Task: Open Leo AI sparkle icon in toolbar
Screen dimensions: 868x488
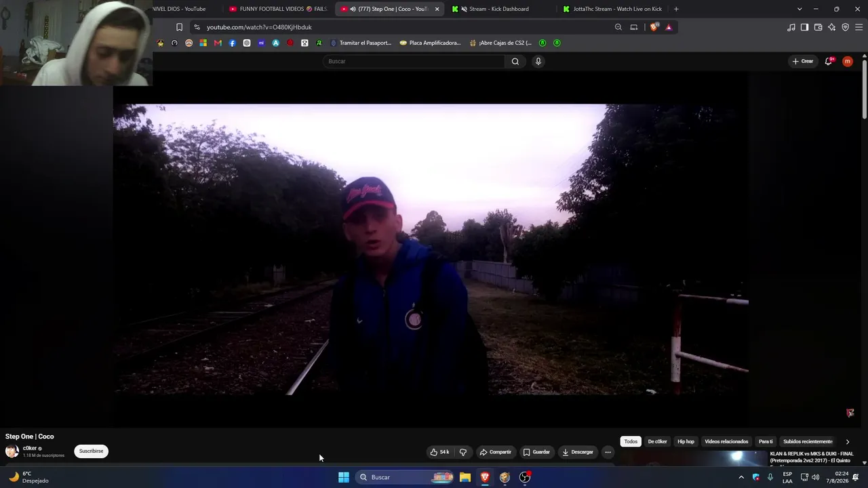Action: tap(831, 27)
